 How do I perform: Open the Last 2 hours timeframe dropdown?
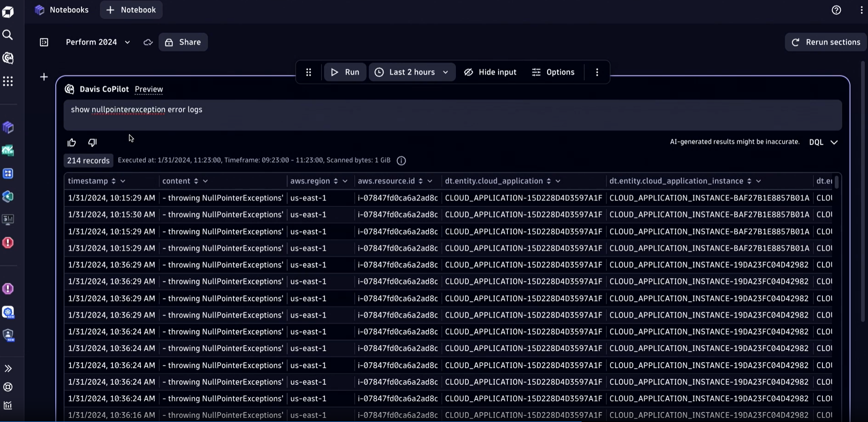411,72
